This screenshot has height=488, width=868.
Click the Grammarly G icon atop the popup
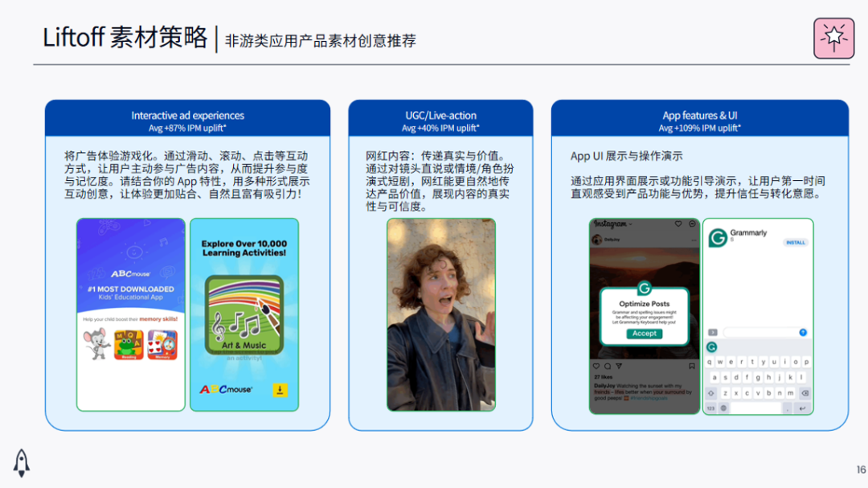[x=644, y=288]
